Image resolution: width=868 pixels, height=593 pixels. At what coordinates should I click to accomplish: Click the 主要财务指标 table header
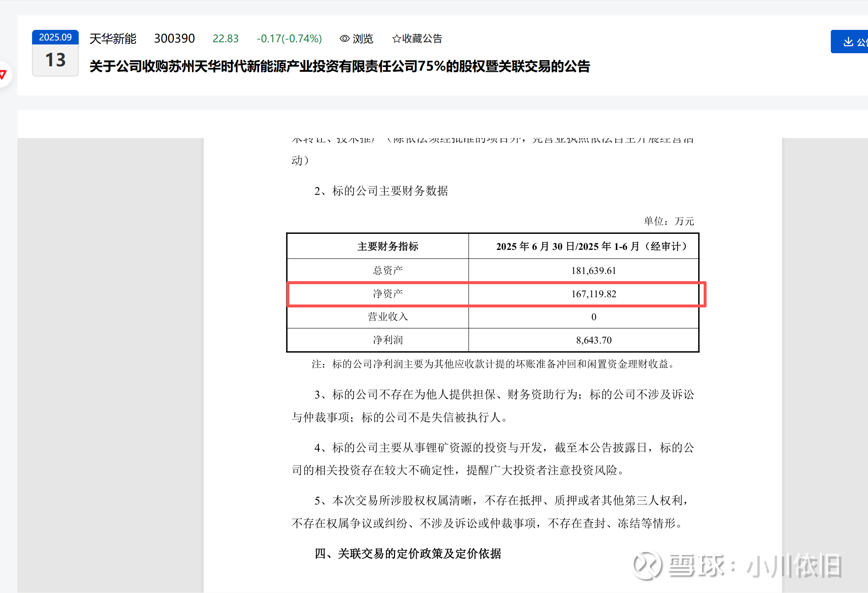pyautogui.click(x=388, y=247)
